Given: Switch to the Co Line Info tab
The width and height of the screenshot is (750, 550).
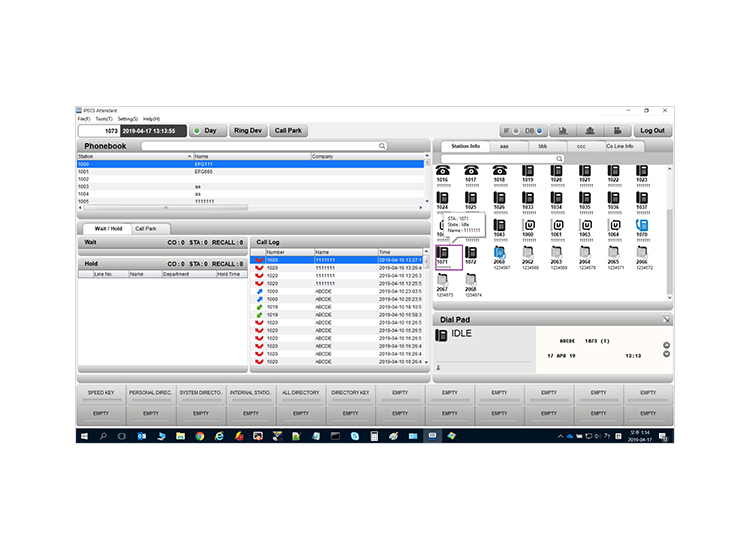Looking at the screenshot, I should 622,146.
